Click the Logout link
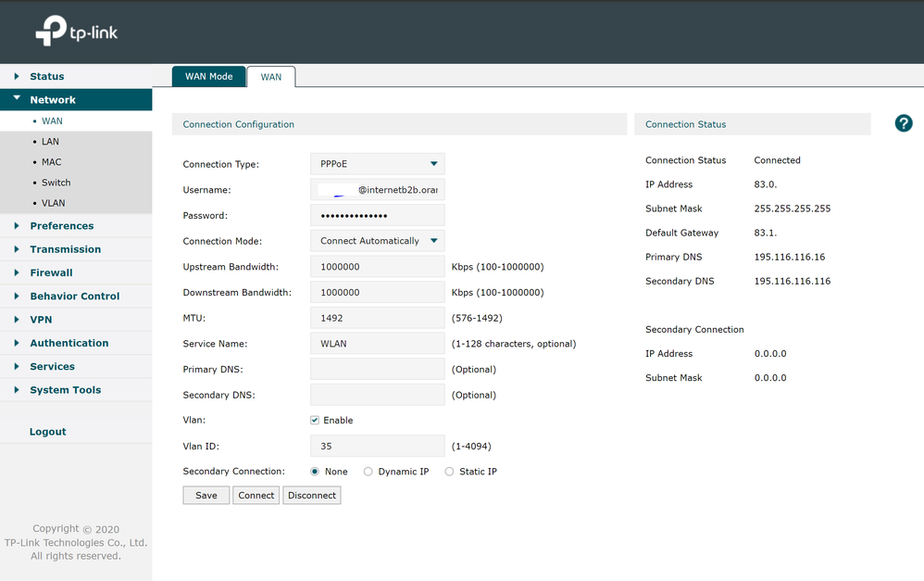The image size is (924, 581). tap(47, 432)
